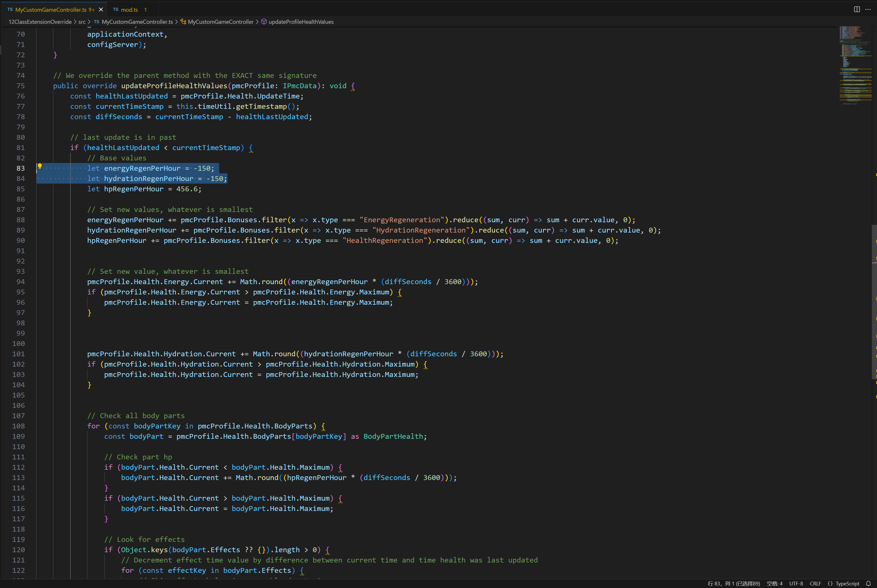Open the editor More Actions ellipsis menu
Screen dimensions: 877x588
pyautogui.click(x=868, y=9)
